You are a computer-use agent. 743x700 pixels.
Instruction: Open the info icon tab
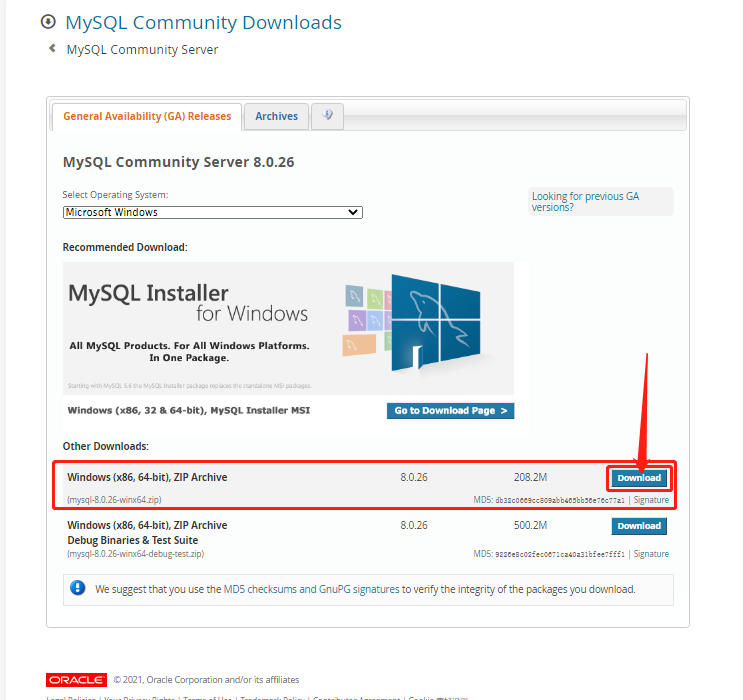tap(327, 115)
